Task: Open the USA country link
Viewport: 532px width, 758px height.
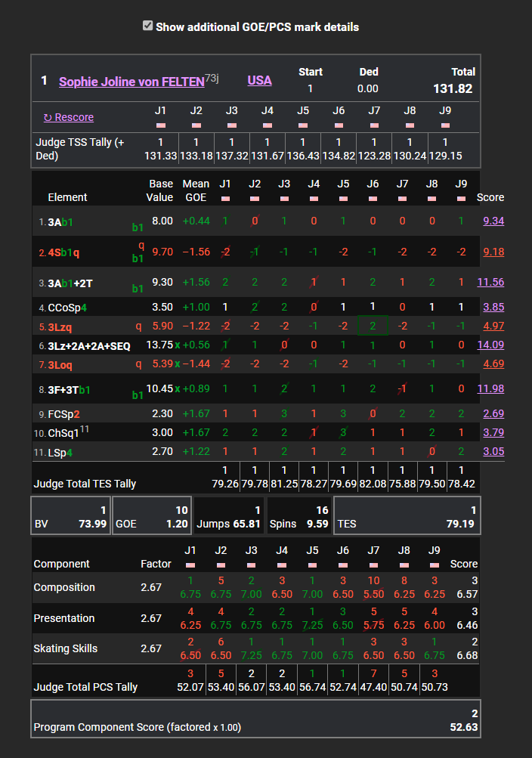Action: pos(259,81)
